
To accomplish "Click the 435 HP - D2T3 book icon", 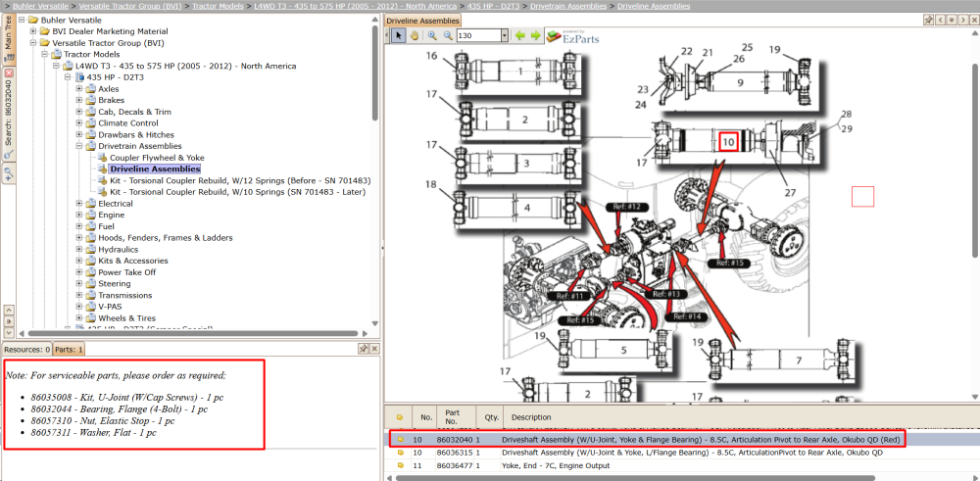I will pyautogui.click(x=79, y=77).
